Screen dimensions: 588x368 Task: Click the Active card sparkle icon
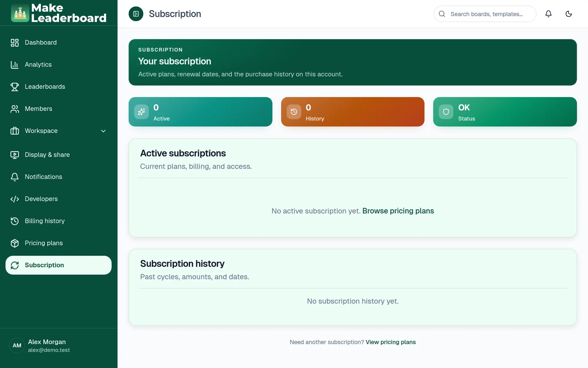pyautogui.click(x=141, y=112)
